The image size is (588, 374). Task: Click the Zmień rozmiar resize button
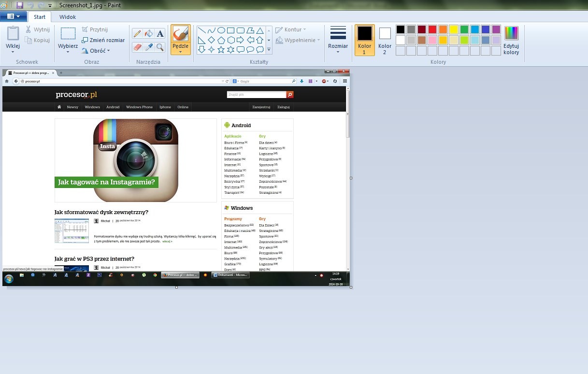pos(103,40)
